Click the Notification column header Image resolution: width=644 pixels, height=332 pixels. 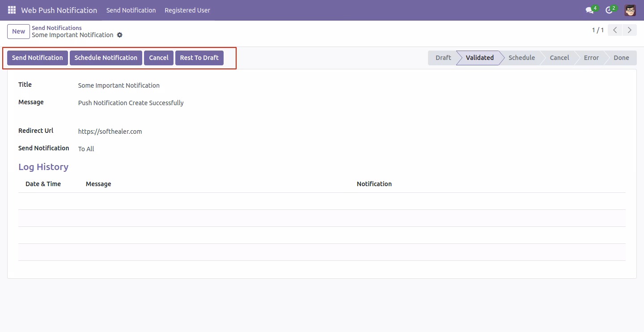tap(374, 184)
